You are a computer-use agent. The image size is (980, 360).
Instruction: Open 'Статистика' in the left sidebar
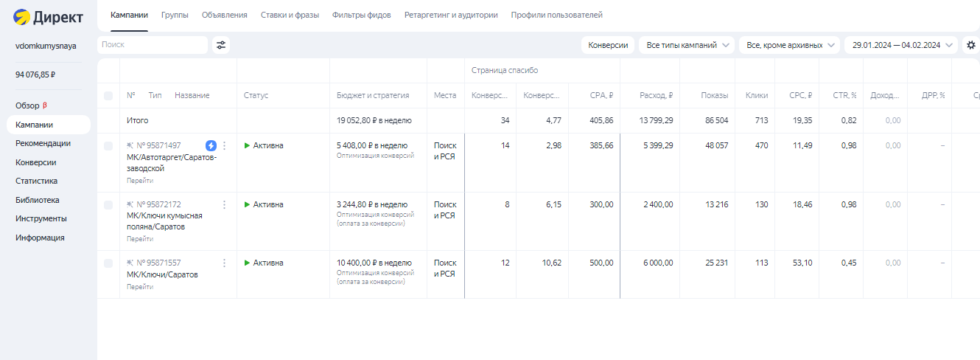tap(36, 181)
